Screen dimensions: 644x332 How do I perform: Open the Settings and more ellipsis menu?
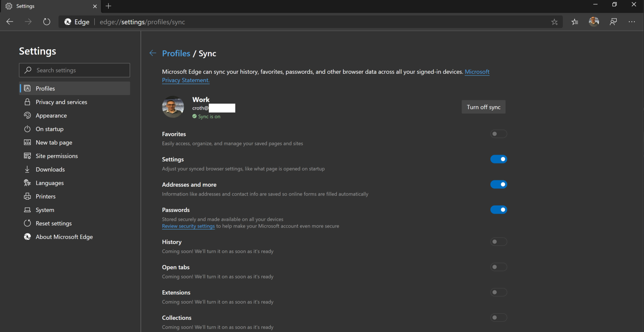coord(632,22)
